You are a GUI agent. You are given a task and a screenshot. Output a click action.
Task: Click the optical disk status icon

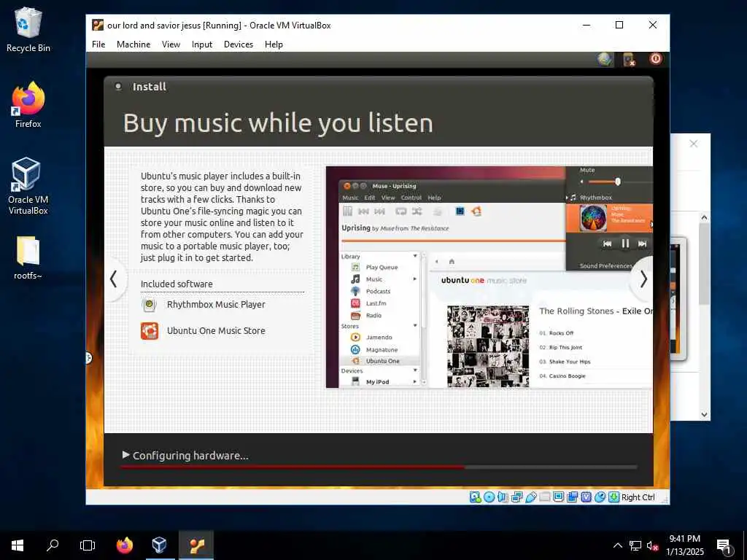(489, 497)
